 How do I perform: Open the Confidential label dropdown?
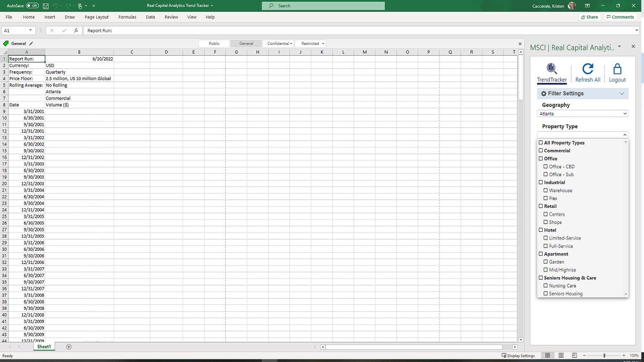[280, 43]
